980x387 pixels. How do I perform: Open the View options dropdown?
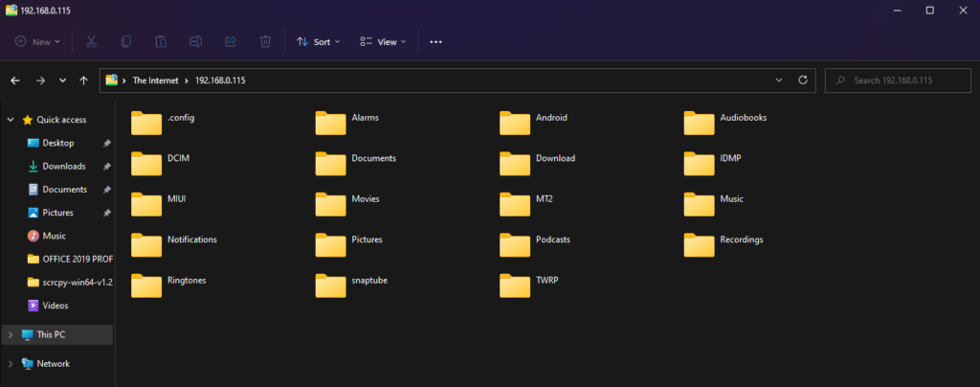tap(382, 42)
